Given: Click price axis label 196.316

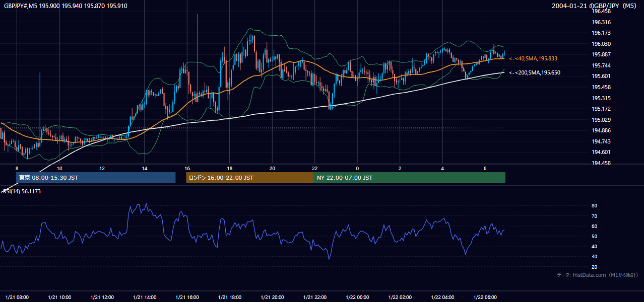Looking at the screenshot, I should click(x=601, y=22).
